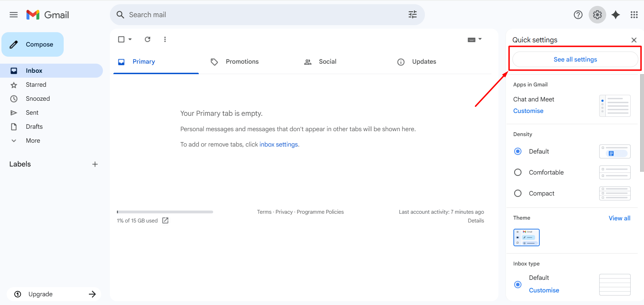Click Chat and Meet preview thumbnail
Image resolution: width=644 pixels, height=305 pixels.
click(615, 106)
